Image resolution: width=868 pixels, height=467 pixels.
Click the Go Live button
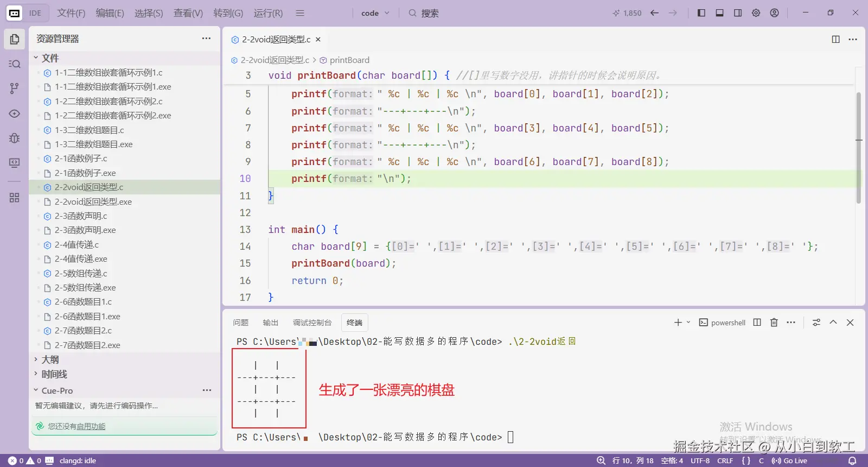[789, 460]
